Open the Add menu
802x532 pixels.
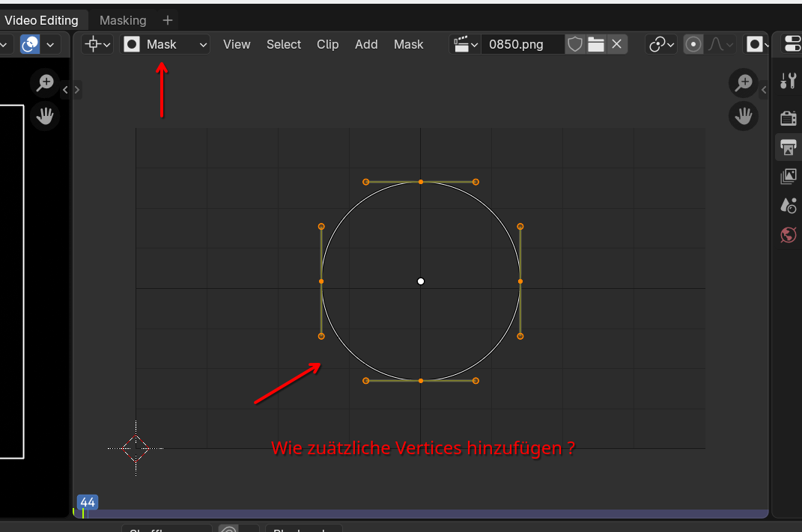coord(366,44)
